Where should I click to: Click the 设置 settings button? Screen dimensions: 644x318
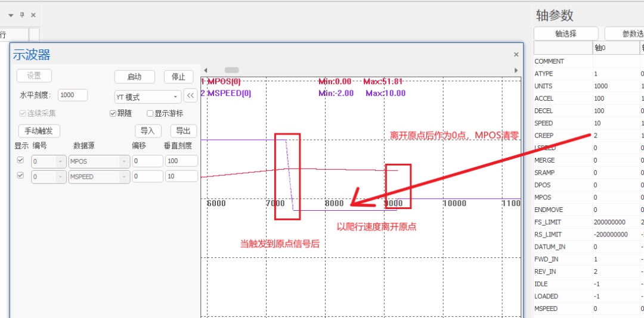[x=34, y=76]
